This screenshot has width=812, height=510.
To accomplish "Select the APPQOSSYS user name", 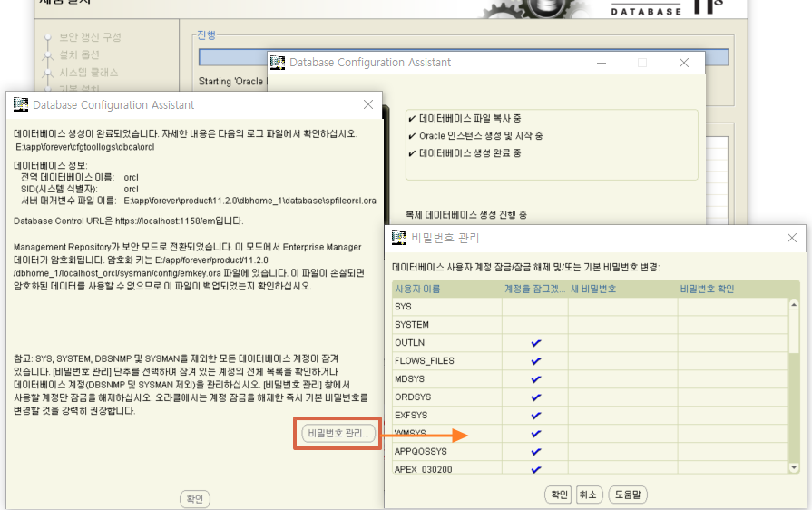I will (420, 452).
